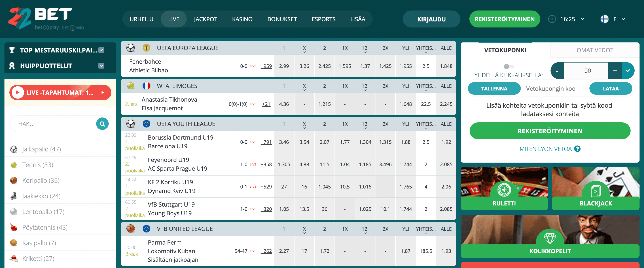The height and width of the screenshot is (268, 644).
Task: Click the handball icon next to Käsipallo
Action: (14, 243)
